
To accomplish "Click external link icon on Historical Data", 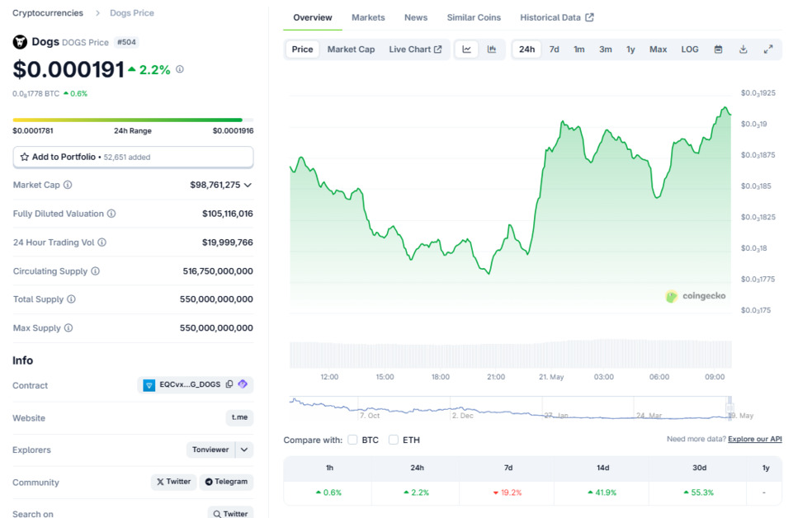I will (589, 17).
